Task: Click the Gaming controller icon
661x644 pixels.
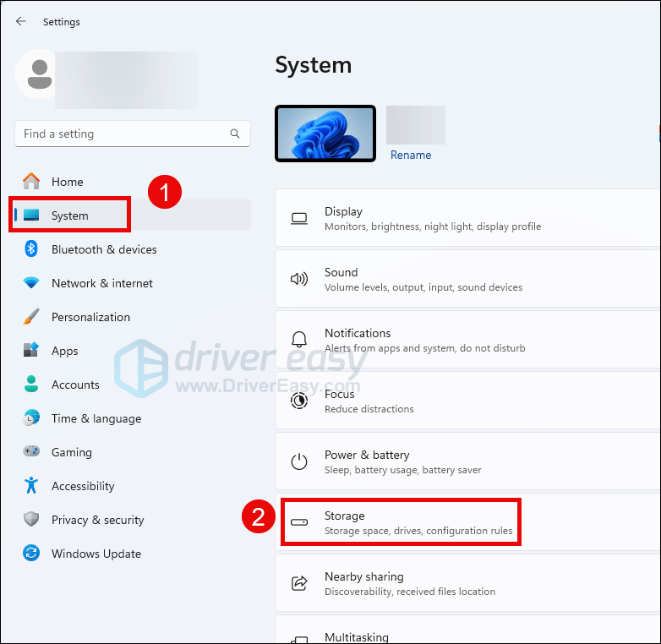Action: coord(31,452)
